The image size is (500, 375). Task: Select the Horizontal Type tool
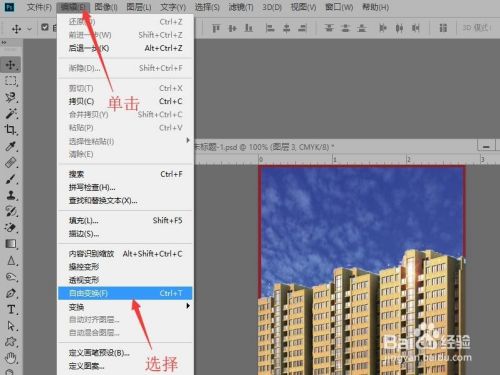pyautogui.click(x=11, y=310)
